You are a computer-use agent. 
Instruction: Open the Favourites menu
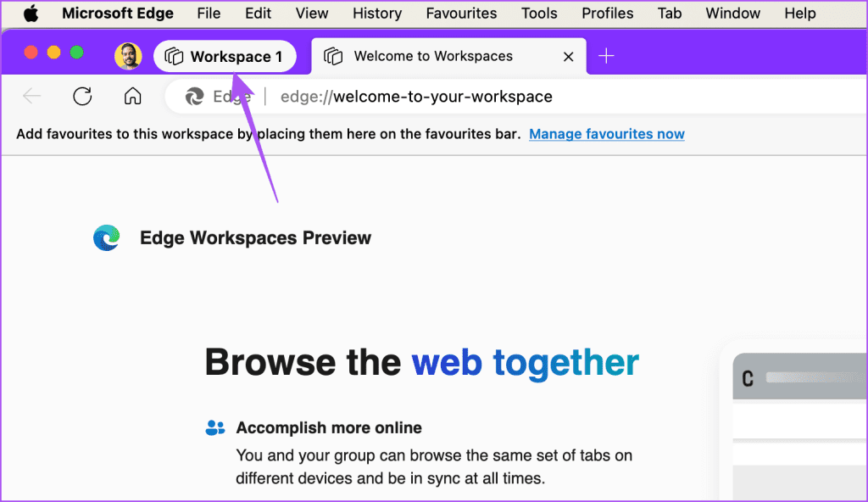pyautogui.click(x=461, y=13)
